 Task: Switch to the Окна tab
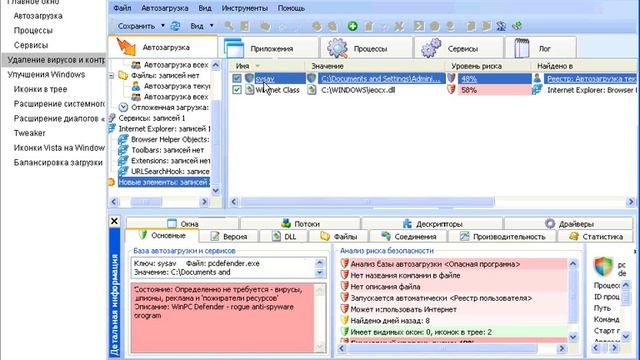pyautogui.click(x=182, y=224)
